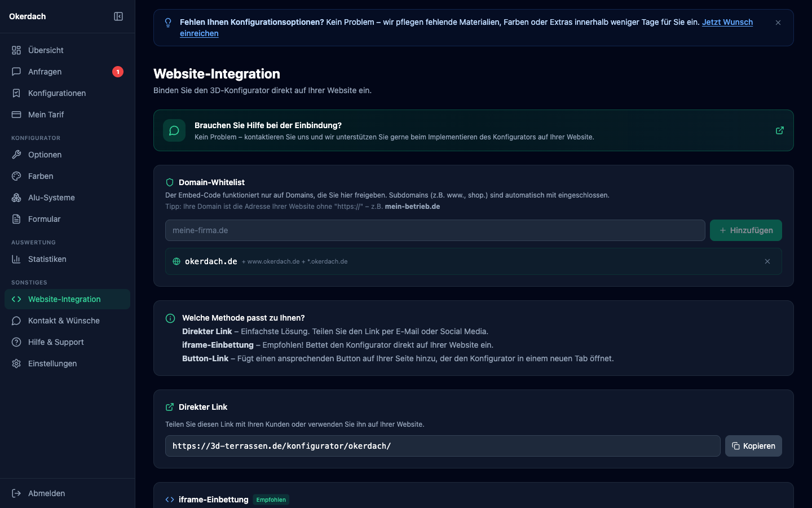Click the chat bubble help icon
The height and width of the screenshot is (508, 812).
pos(174,130)
